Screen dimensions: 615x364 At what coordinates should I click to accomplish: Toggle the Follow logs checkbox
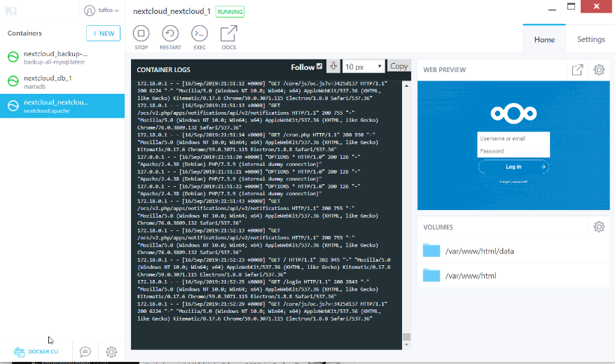click(x=319, y=66)
